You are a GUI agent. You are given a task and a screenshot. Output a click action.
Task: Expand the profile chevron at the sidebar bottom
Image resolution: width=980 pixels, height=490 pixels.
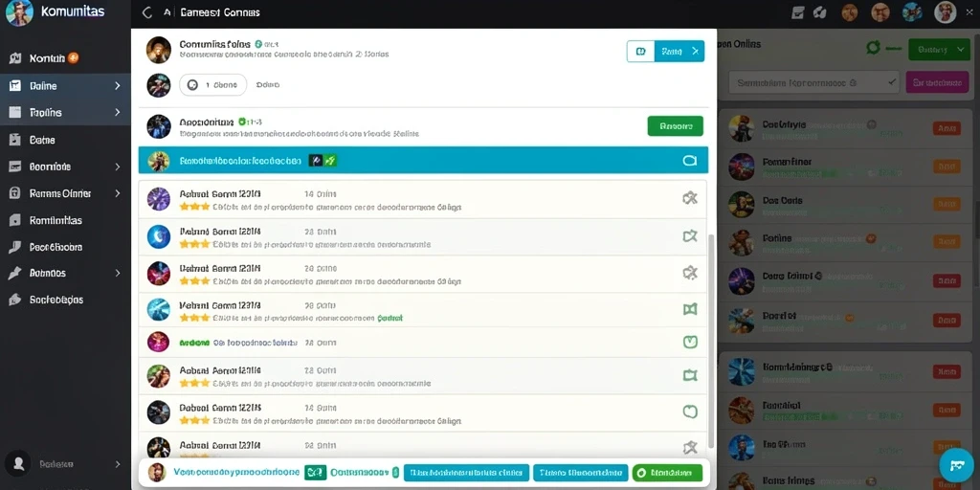point(117,464)
